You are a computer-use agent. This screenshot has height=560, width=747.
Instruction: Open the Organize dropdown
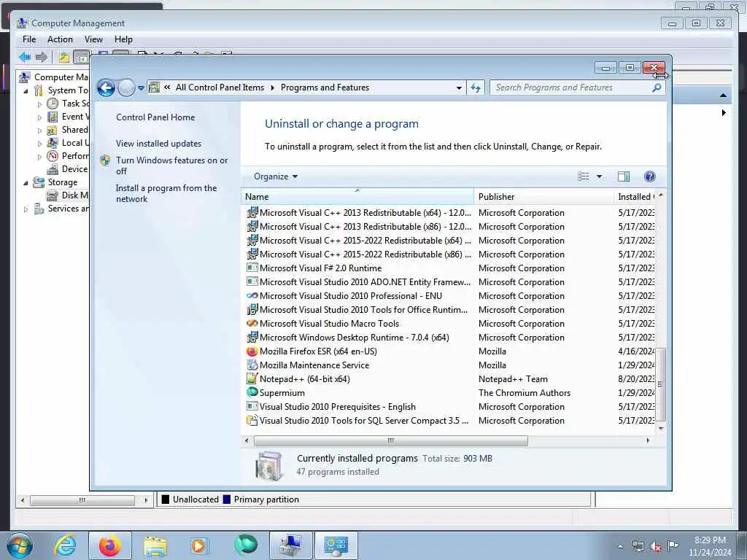pos(276,176)
